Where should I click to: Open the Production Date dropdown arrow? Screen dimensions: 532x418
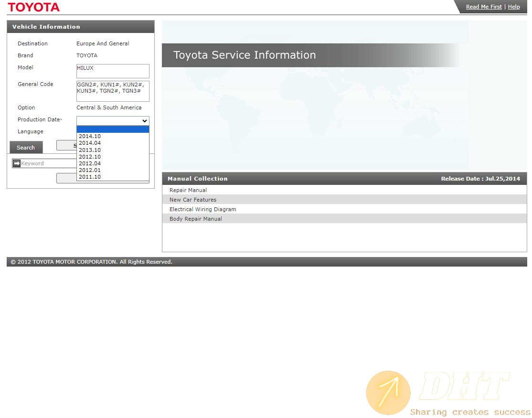[x=145, y=121]
